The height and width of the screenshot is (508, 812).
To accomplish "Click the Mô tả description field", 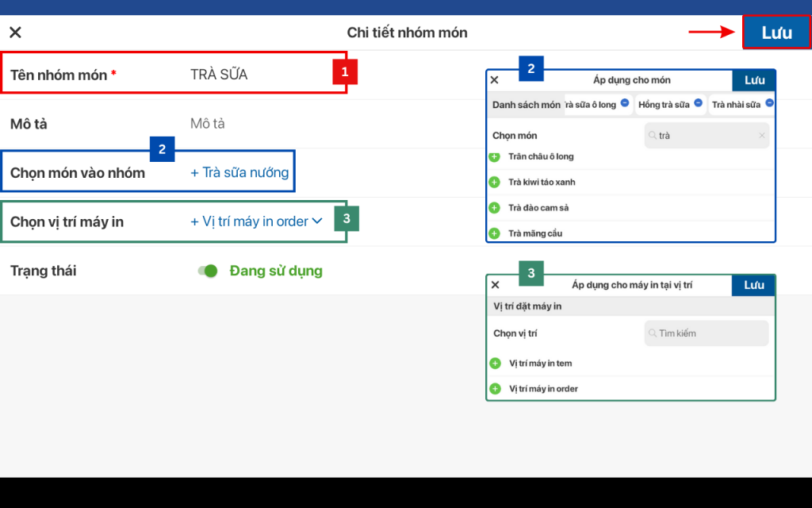I will [x=208, y=124].
